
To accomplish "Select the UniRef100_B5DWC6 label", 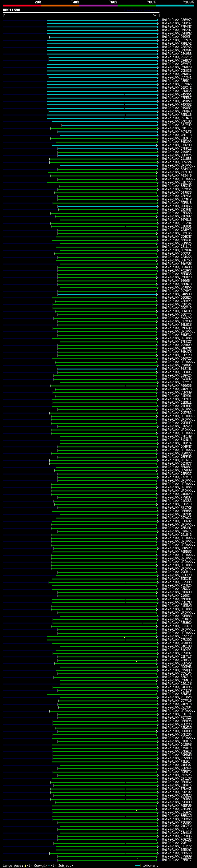I will click(x=177, y=274).
